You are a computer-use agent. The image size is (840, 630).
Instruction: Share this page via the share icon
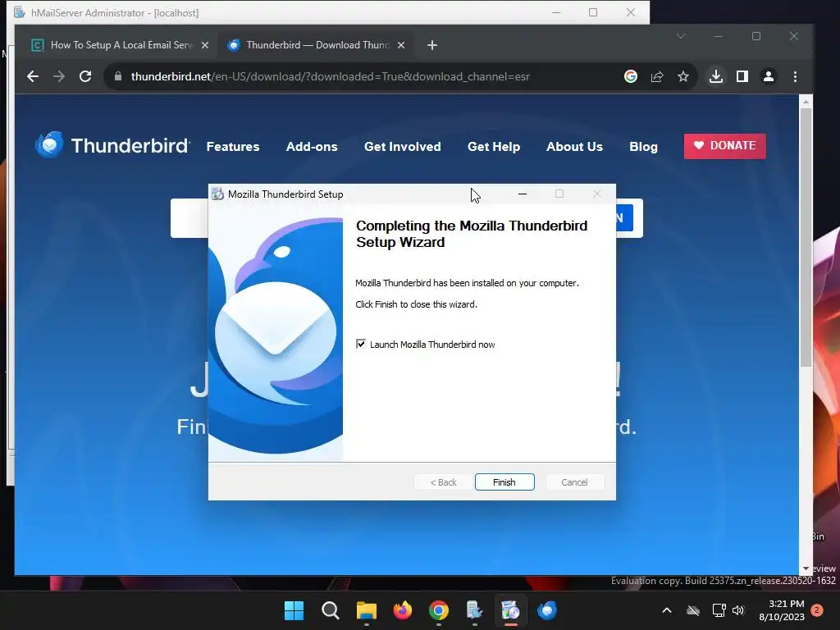tap(657, 76)
